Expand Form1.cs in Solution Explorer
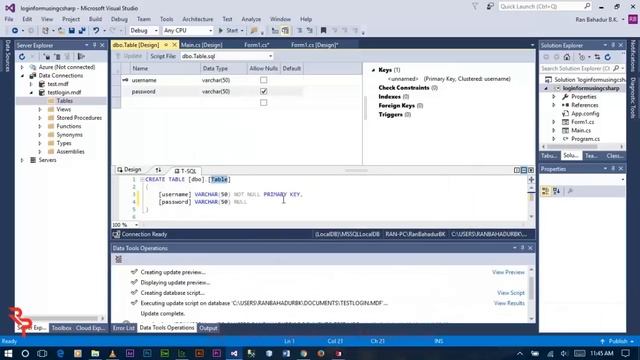Image resolution: width=640 pixels, height=360 pixels. 554,122
